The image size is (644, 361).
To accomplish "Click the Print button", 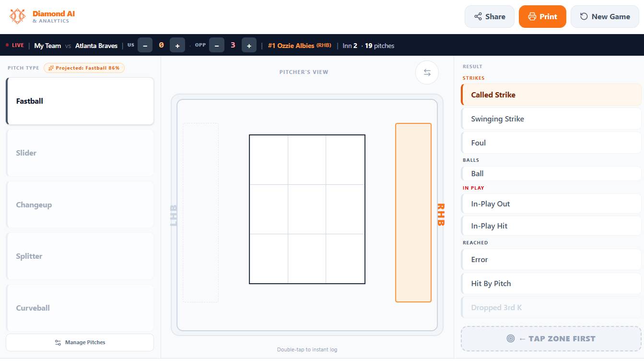I will tap(542, 16).
